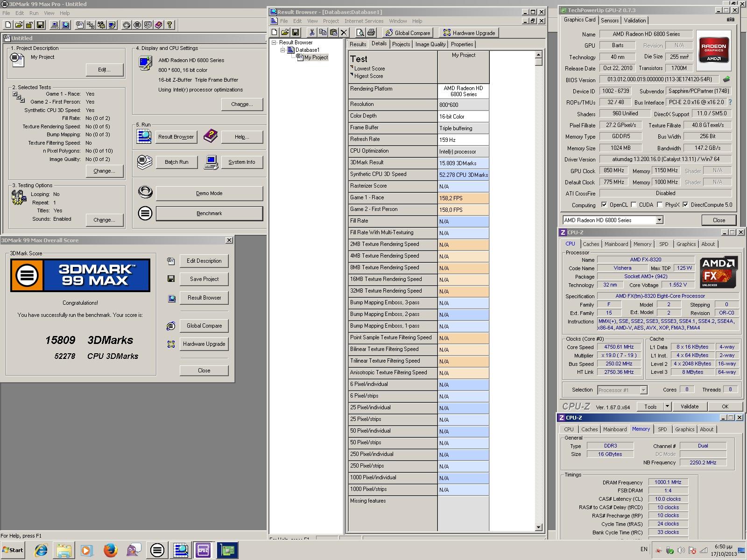Switch to Image Quality tab
The width and height of the screenshot is (747, 560).
(x=430, y=44)
